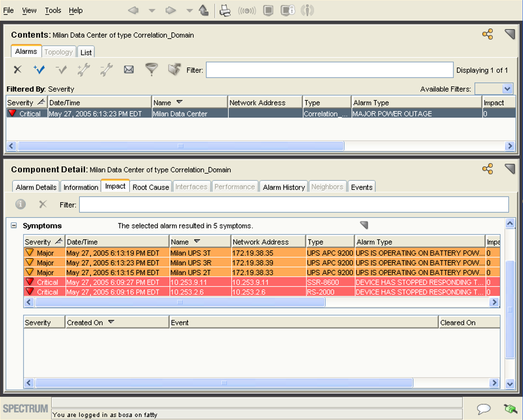The width and height of the screenshot is (523, 420).
Task: Switch to the Root Cause tab
Action: [x=151, y=188]
